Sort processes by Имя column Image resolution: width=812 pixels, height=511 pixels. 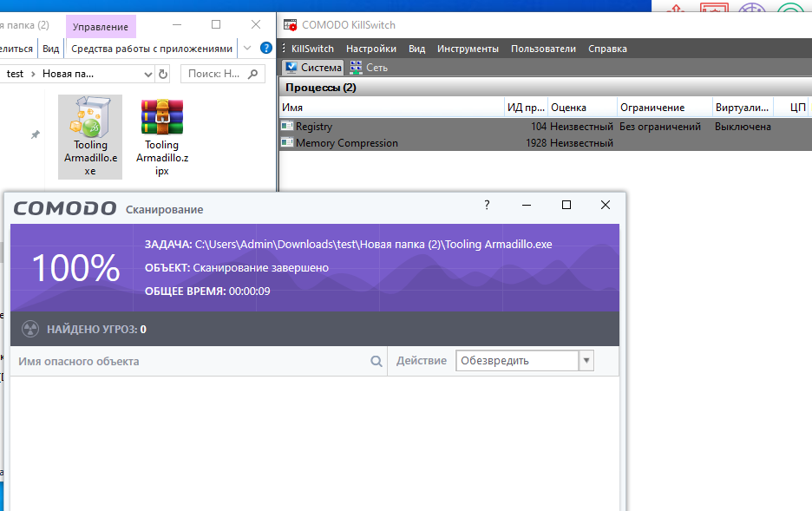click(x=392, y=108)
